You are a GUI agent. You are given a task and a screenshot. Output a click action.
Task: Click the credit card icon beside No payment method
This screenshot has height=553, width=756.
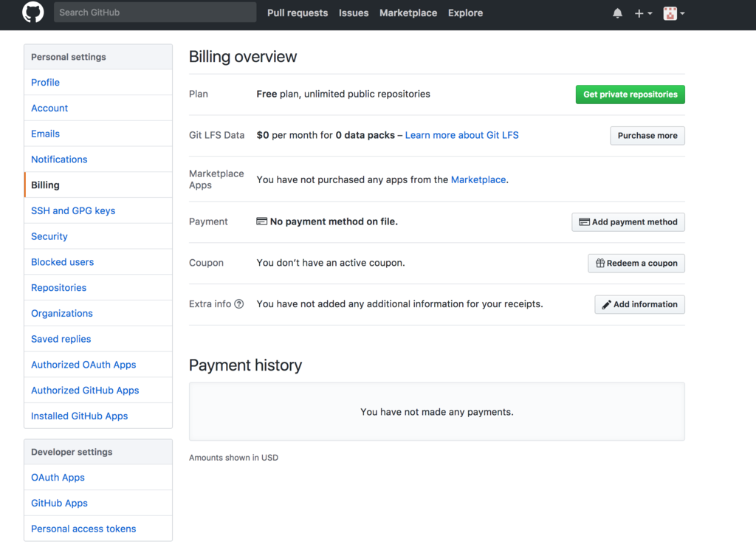261,221
